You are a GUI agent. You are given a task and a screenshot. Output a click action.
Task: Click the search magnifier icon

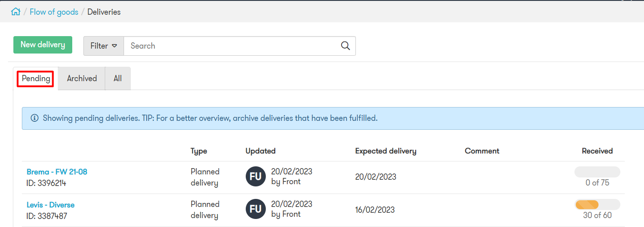345,46
